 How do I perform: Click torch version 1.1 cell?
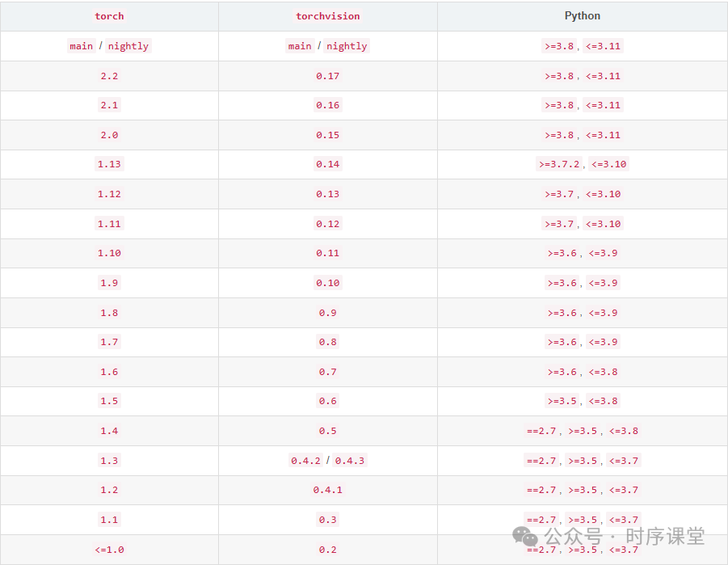[x=109, y=520]
